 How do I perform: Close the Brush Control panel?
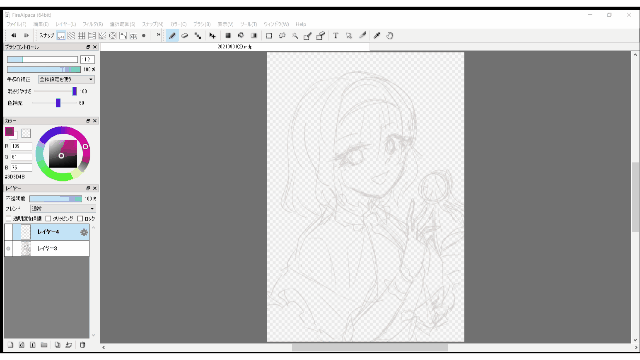(95, 47)
